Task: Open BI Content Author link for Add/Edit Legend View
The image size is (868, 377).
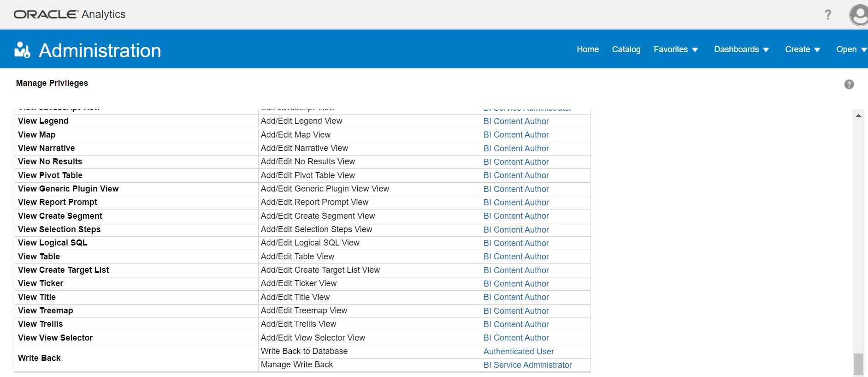Action: [x=516, y=121]
